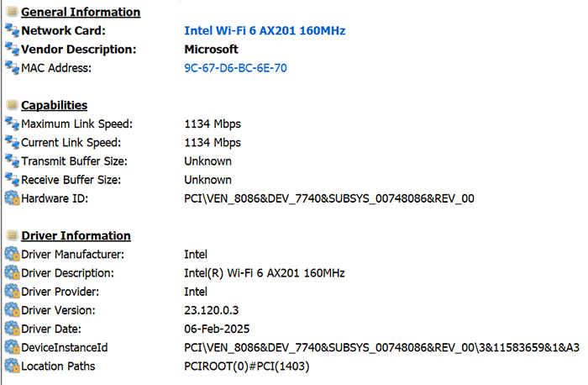This screenshot has width=588, height=385.
Task: Click the General Information section folder icon
Action: pos(12,13)
